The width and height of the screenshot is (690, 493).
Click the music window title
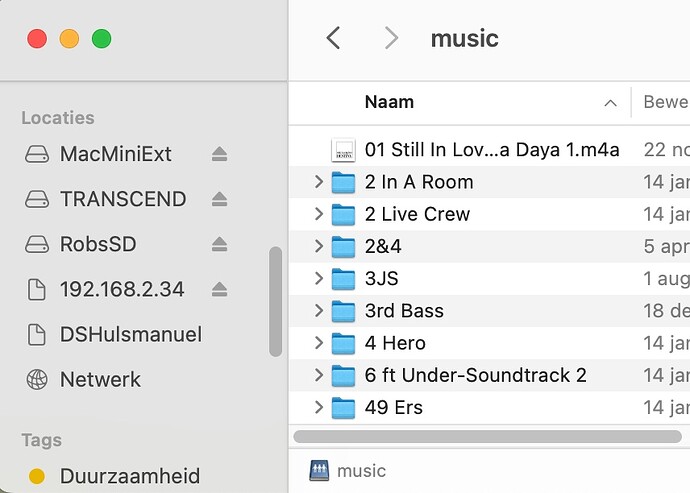[465, 38]
